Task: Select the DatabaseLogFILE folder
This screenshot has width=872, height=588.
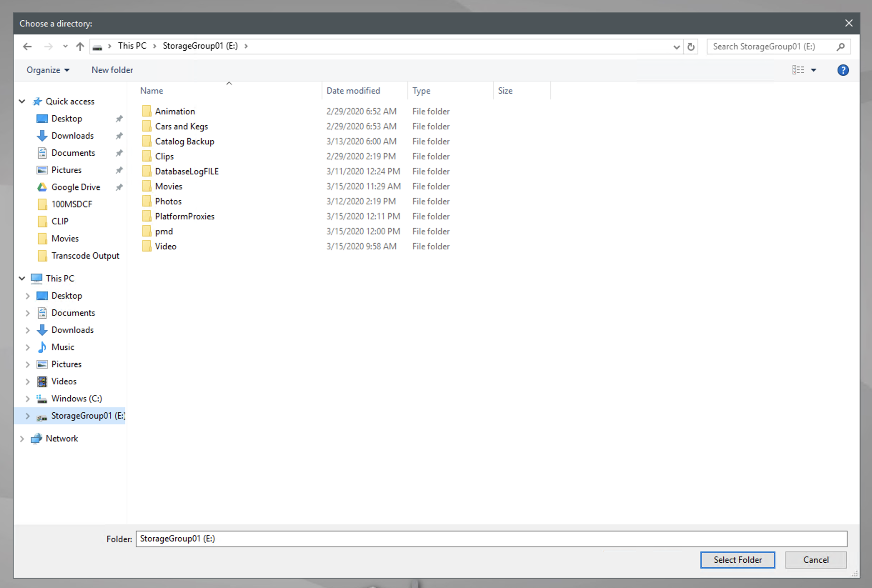Action: [x=187, y=171]
